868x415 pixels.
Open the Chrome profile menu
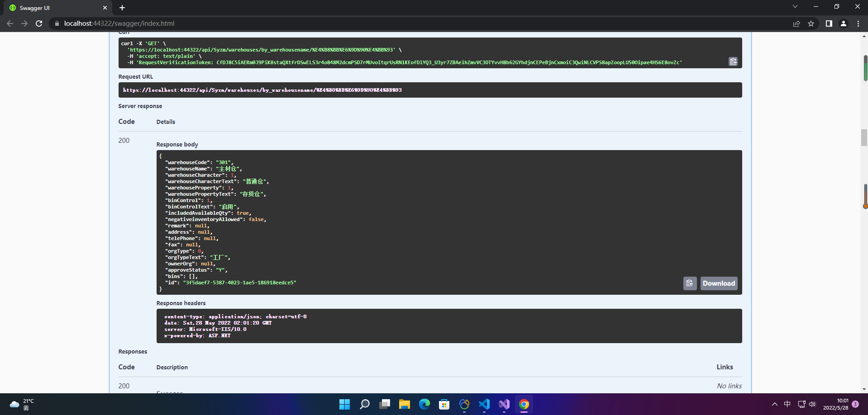coord(844,24)
